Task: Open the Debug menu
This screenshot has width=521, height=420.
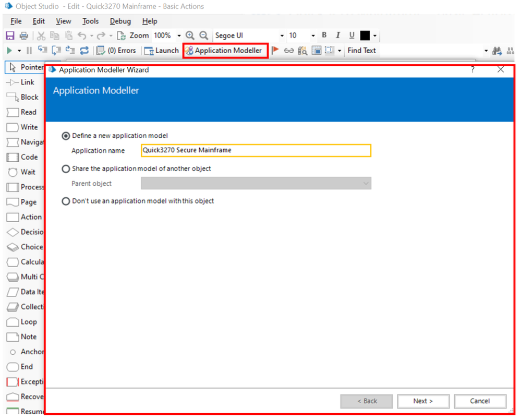Action: 120,21
